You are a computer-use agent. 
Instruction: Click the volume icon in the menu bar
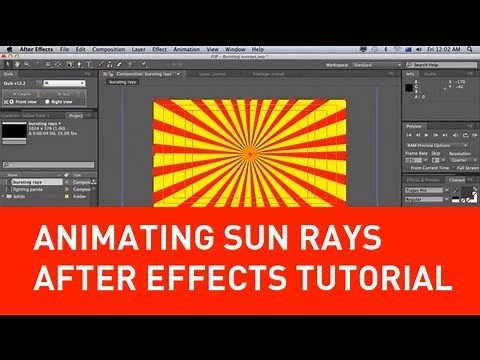(x=419, y=49)
